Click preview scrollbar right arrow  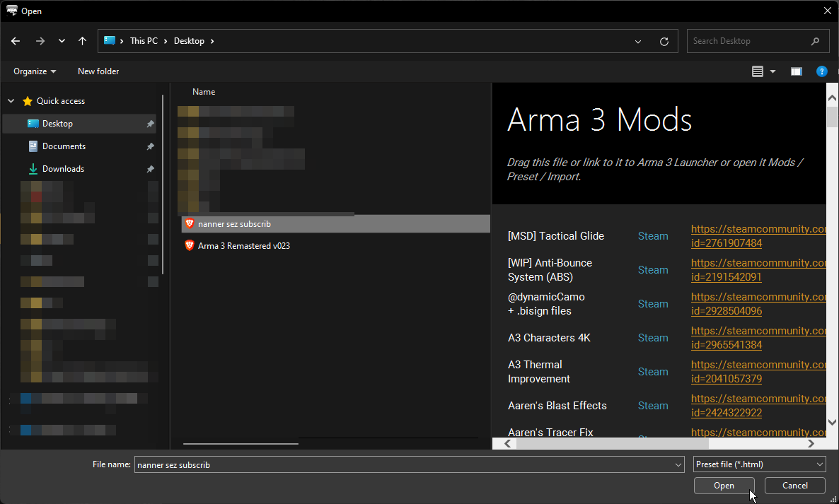(x=811, y=444)
